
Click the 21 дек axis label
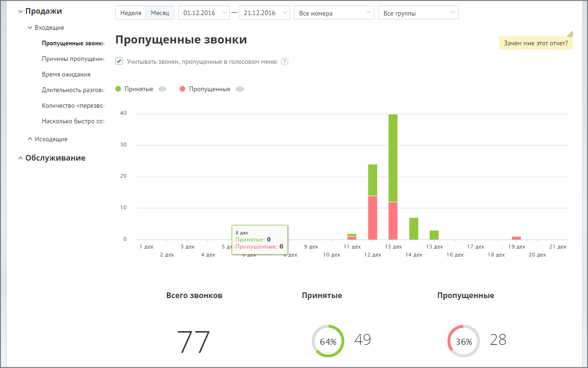[558, 247]
